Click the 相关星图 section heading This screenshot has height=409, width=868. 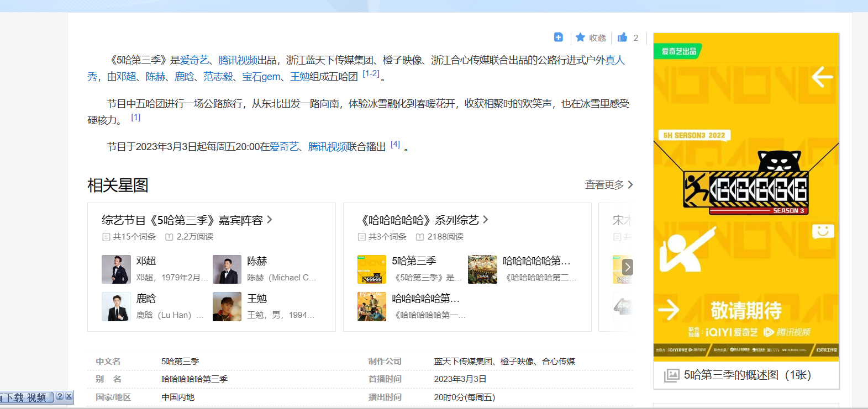118,185
